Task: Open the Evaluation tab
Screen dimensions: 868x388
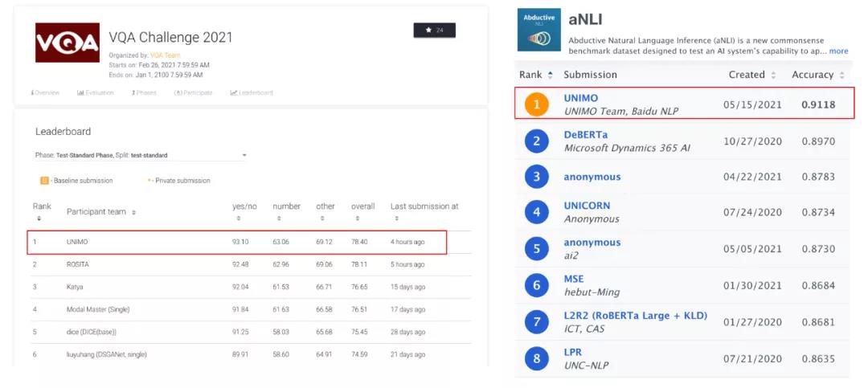Action: click(x=95, y=92)
